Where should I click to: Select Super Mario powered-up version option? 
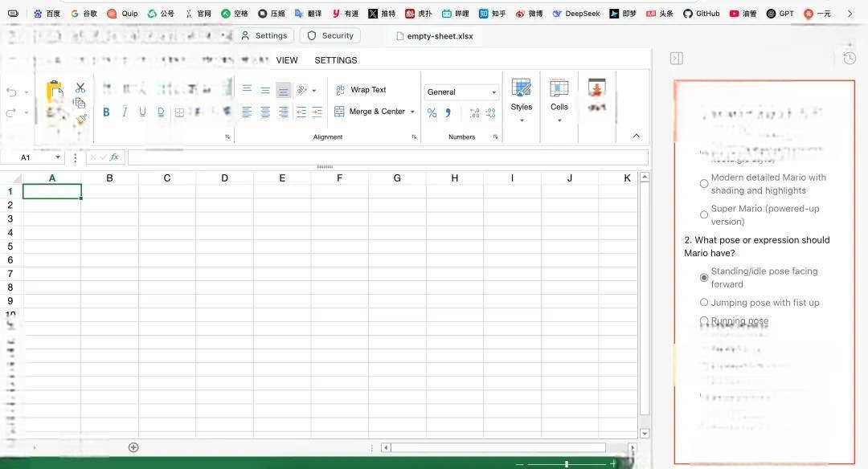(x=703, y=214)
